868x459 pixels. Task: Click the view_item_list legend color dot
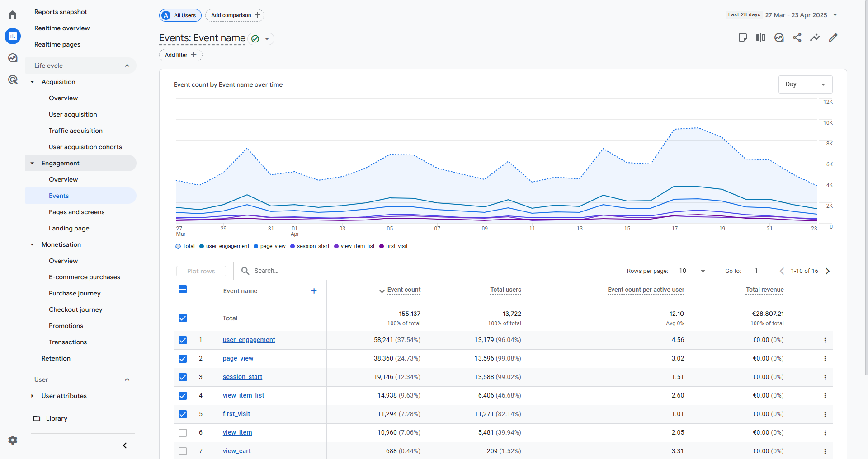pos(336,246)
